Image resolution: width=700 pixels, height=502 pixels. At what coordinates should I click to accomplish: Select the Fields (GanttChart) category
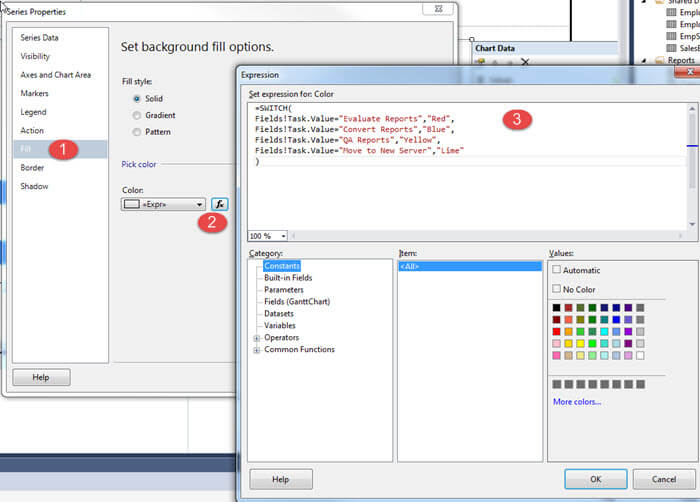tap(297, 302)
